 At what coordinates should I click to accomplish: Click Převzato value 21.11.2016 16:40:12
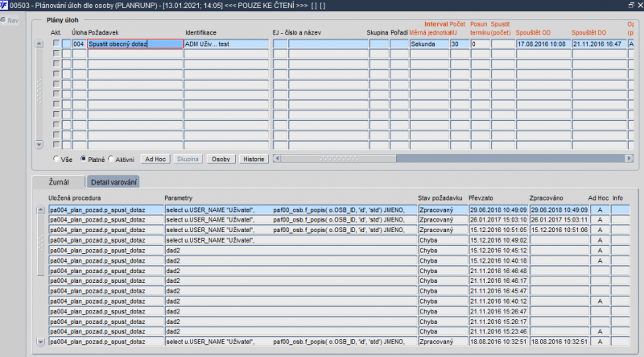coord(498,301)
